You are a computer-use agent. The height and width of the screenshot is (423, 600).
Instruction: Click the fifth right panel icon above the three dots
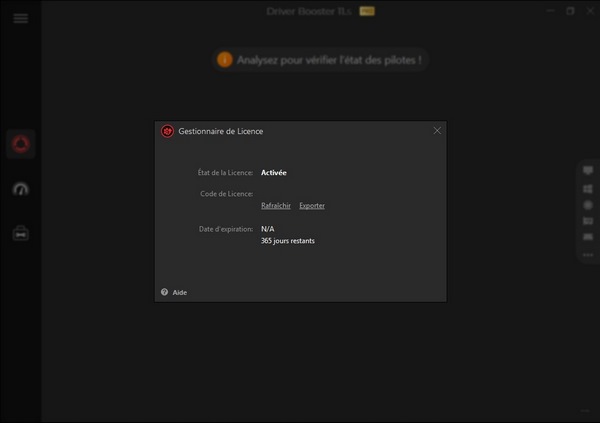(588, 237)
